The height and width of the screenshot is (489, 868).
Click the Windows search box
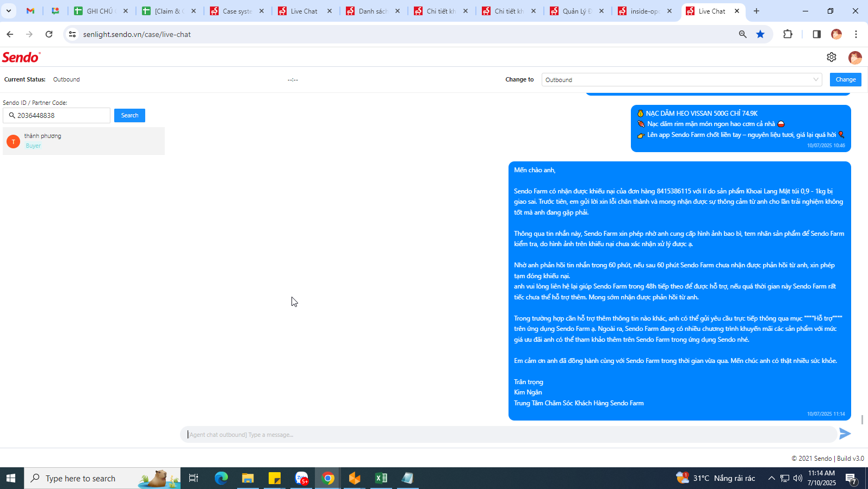(102, 478)
